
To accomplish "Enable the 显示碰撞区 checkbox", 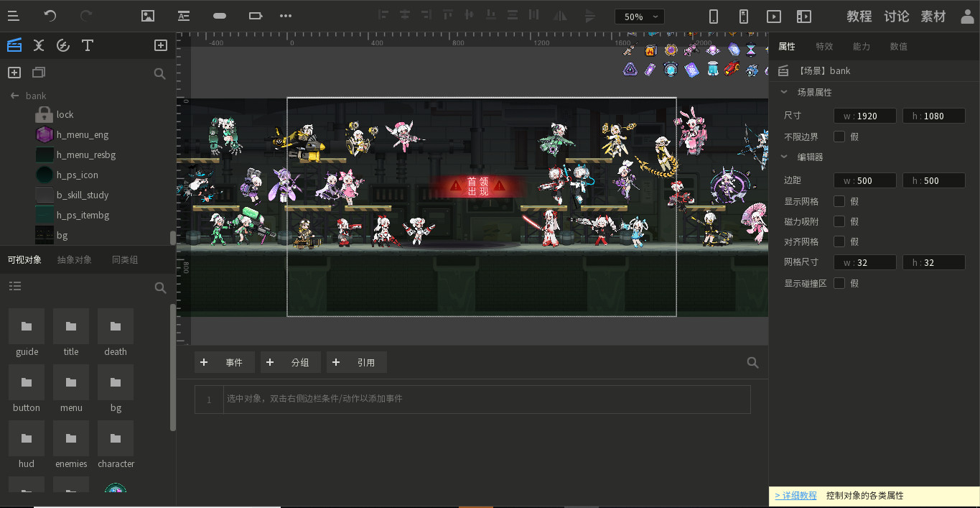I will 839,283.
